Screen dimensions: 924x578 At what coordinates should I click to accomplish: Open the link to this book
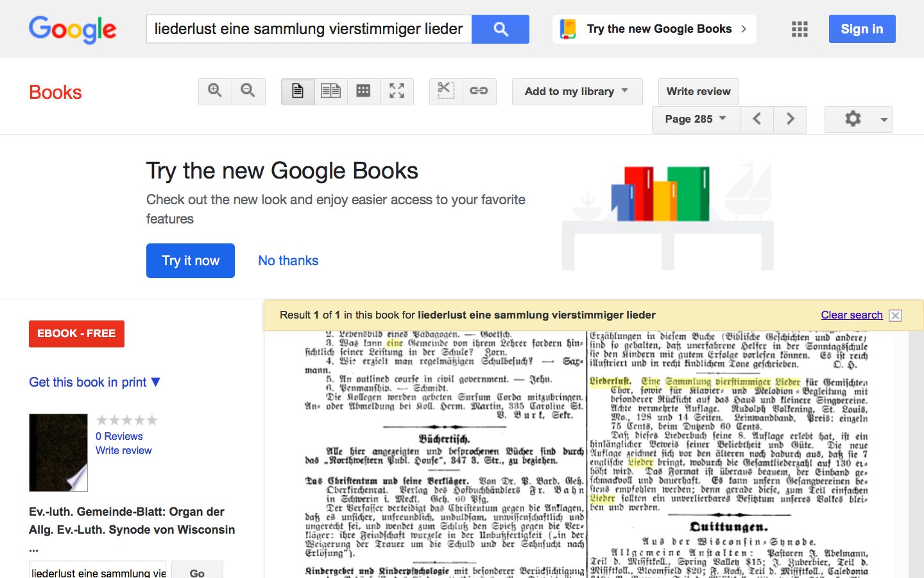pyautogui.click(x=479, y=91)
